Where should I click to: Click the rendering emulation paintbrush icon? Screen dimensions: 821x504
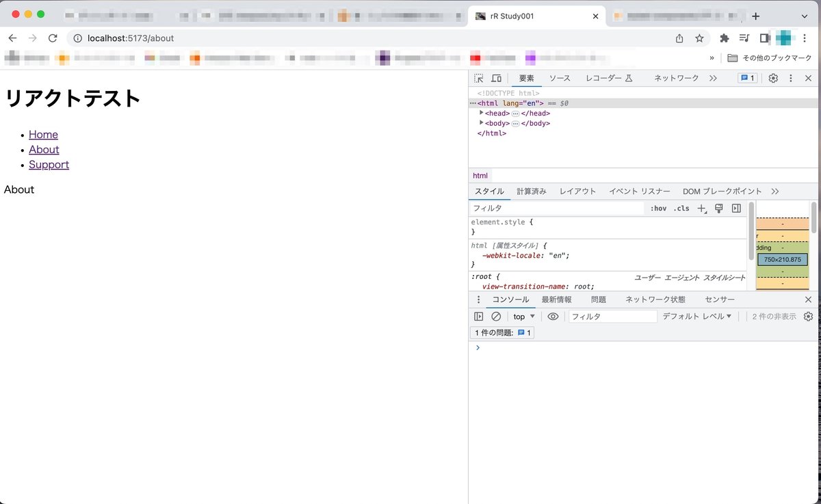coord(719,208)
